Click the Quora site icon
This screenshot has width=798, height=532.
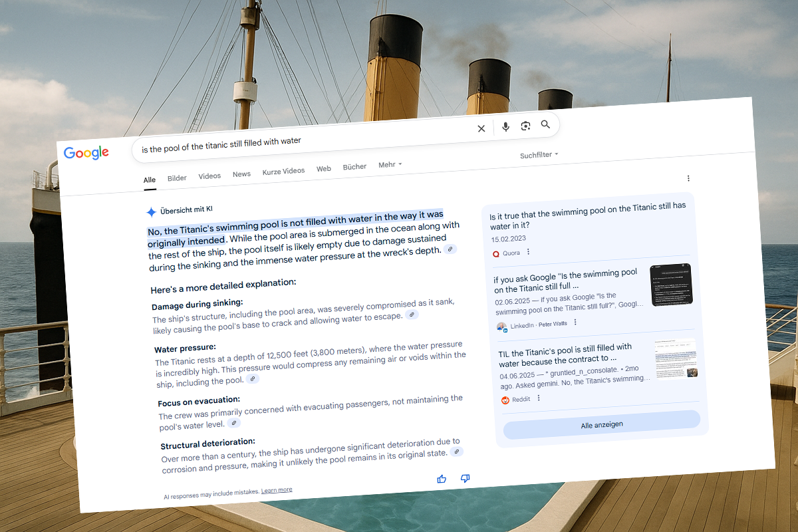(496, 253)
